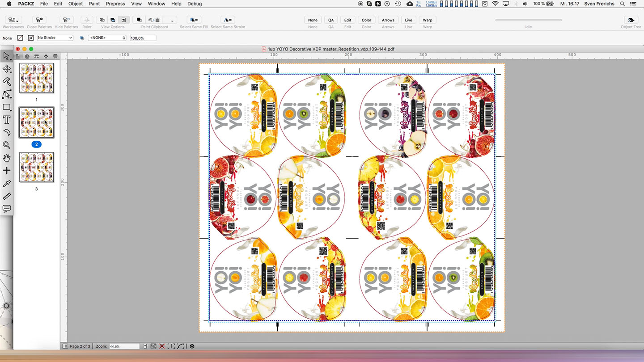Click the QA workspace button
This screenshot has height=362, width=644.
[331, 20]
